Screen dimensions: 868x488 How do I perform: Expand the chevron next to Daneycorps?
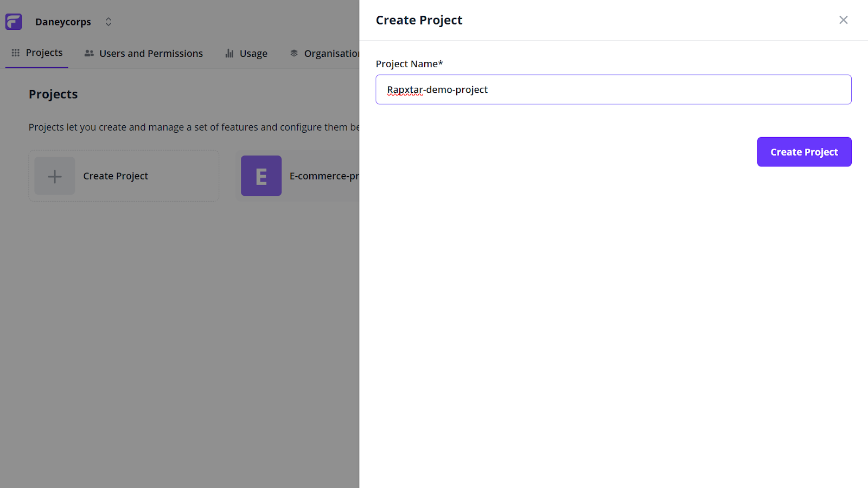[108, 22]
